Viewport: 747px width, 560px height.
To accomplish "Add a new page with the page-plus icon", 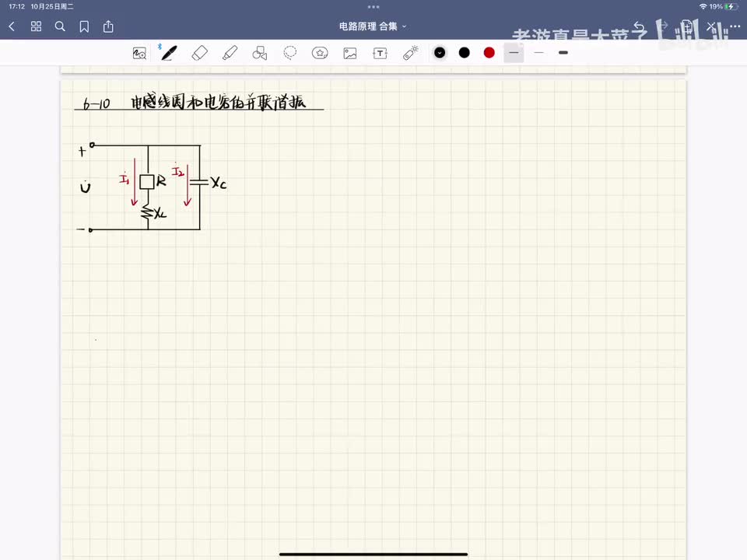I will [686, 26].
